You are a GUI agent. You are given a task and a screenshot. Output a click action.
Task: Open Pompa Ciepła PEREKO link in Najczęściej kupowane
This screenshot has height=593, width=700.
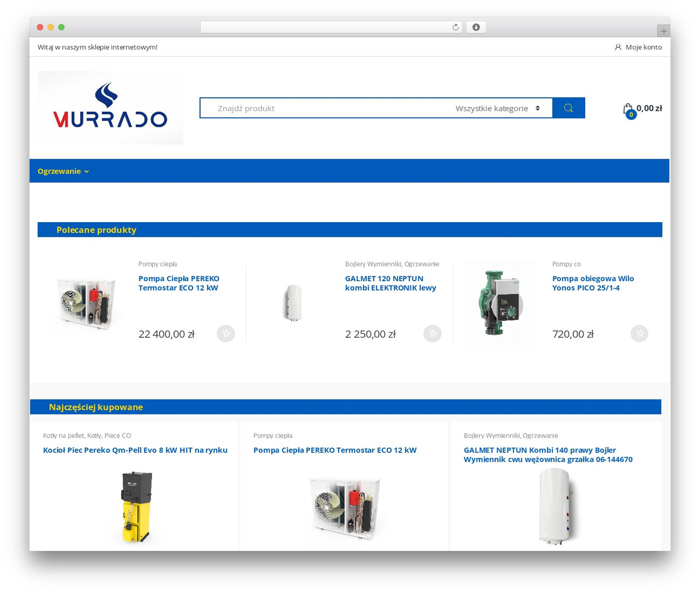tap(335, 450)
